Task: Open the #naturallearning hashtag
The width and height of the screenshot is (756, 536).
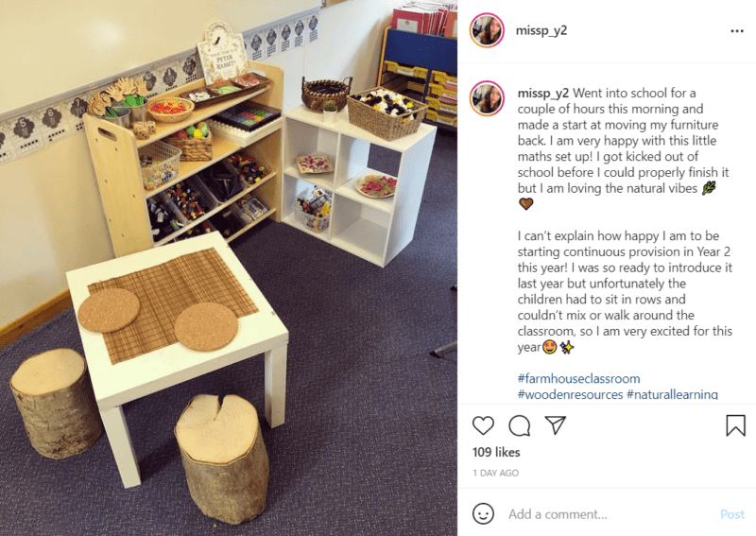Action: (x=672, y=394)
